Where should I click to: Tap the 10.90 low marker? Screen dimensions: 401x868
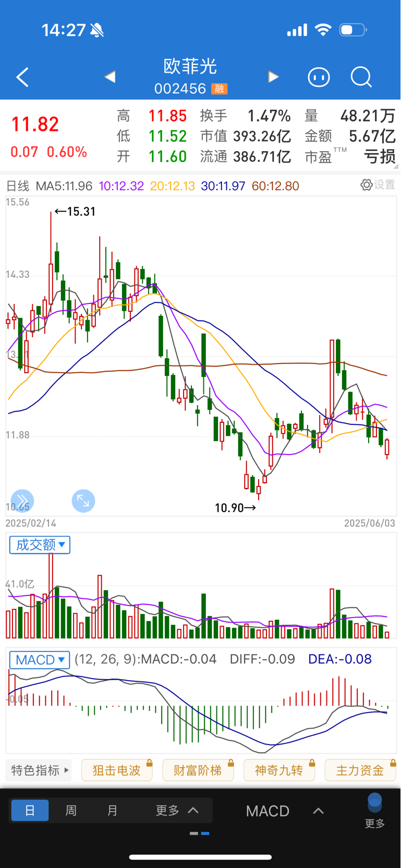coord(235,508)
